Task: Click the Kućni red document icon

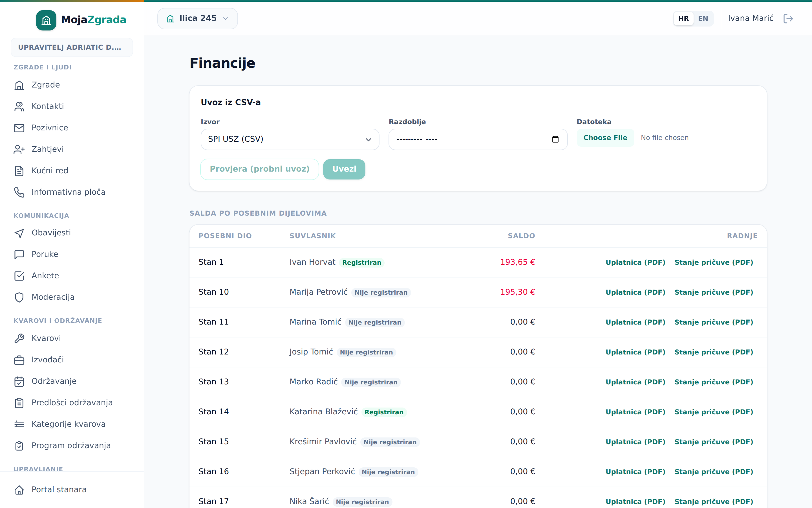Action: 19,171
